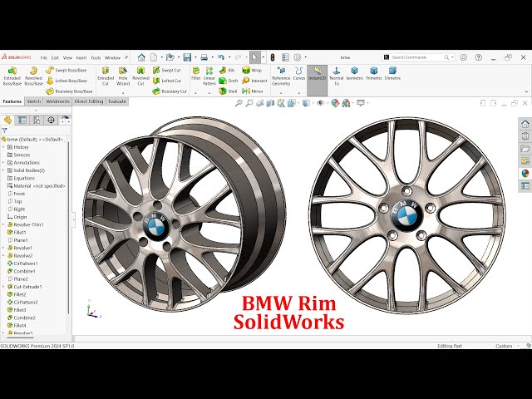
Task: Pick the Boundary Boss/Base feature
Action: pos(69,91)
